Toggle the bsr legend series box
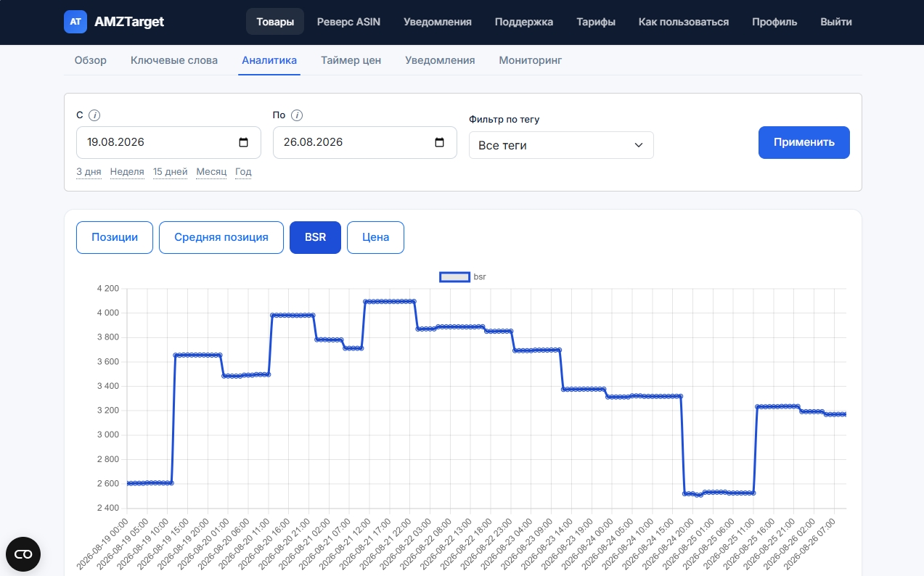The height and width of the screenshot is (576, 924). click(x=454, y=276)
